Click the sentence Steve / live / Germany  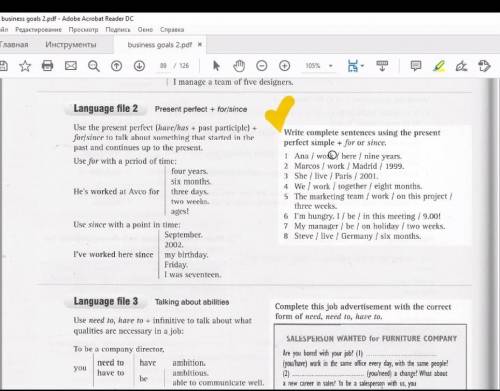click(x=357, y=236)
